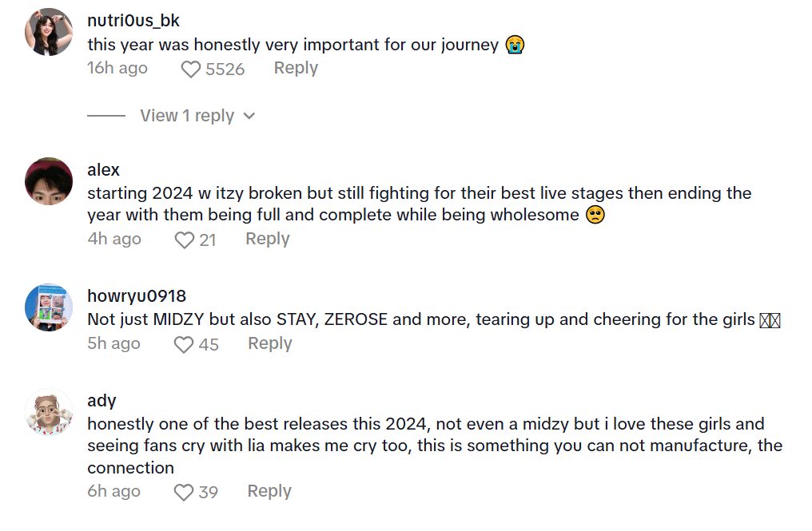Viewport: 812px width, 531px height.
Task: Tap the heart on ady's comment
Action: pos(184,493)
